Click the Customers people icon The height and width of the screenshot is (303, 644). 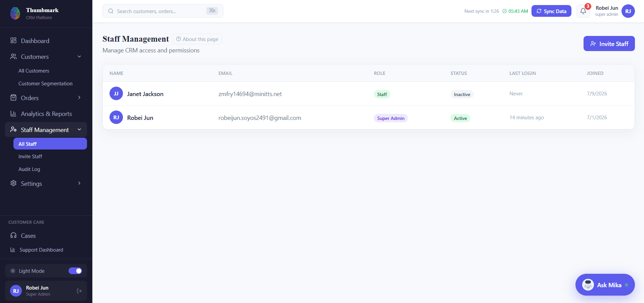click(x=13, y=56)
